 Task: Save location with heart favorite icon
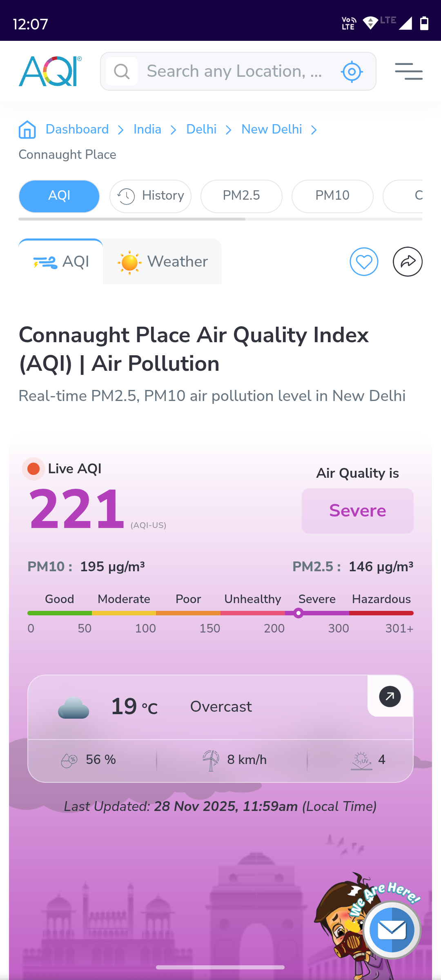point(364,262)
